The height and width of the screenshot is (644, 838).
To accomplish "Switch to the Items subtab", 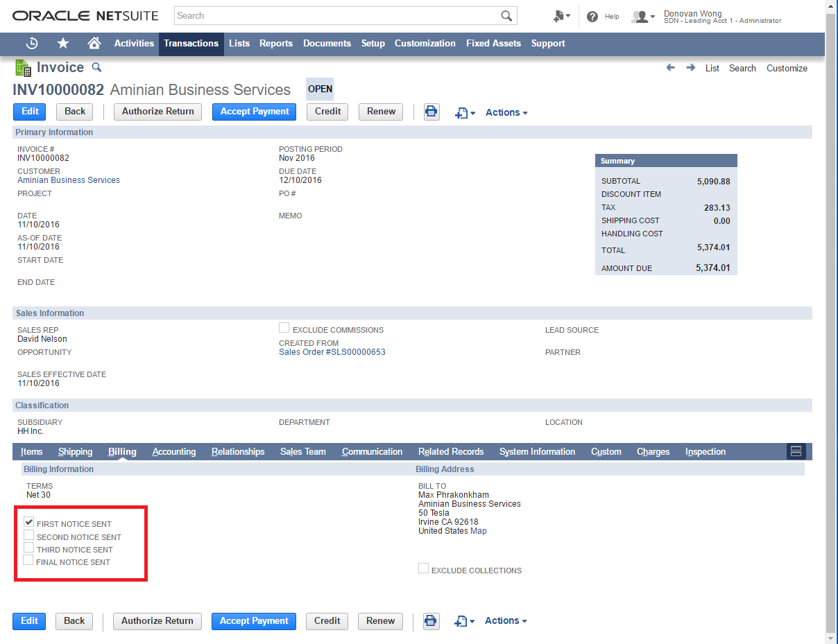I will (31, 451).
